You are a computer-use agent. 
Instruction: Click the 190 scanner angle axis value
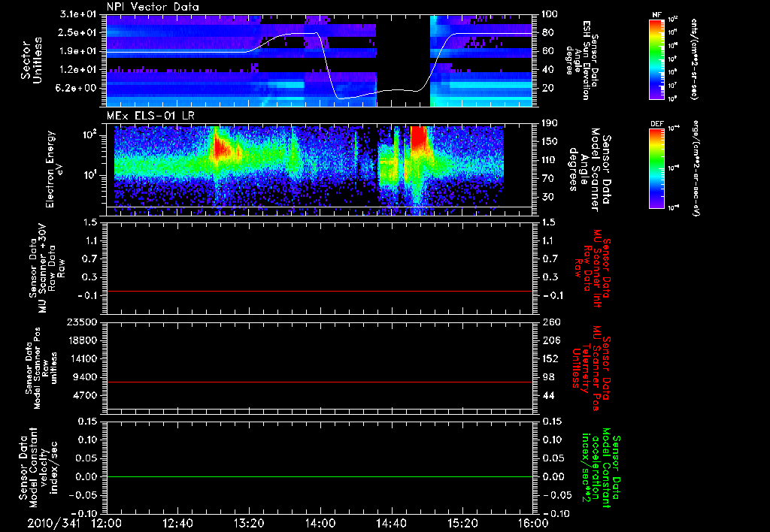click(551, 124)
